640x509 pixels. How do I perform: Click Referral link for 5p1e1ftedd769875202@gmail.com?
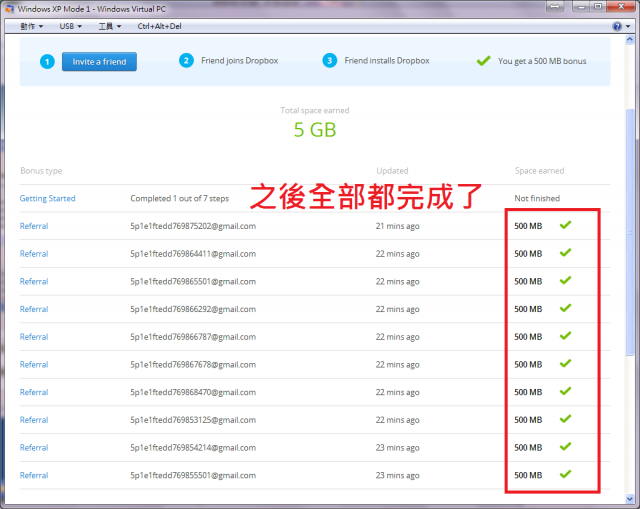tap(34, 226)
